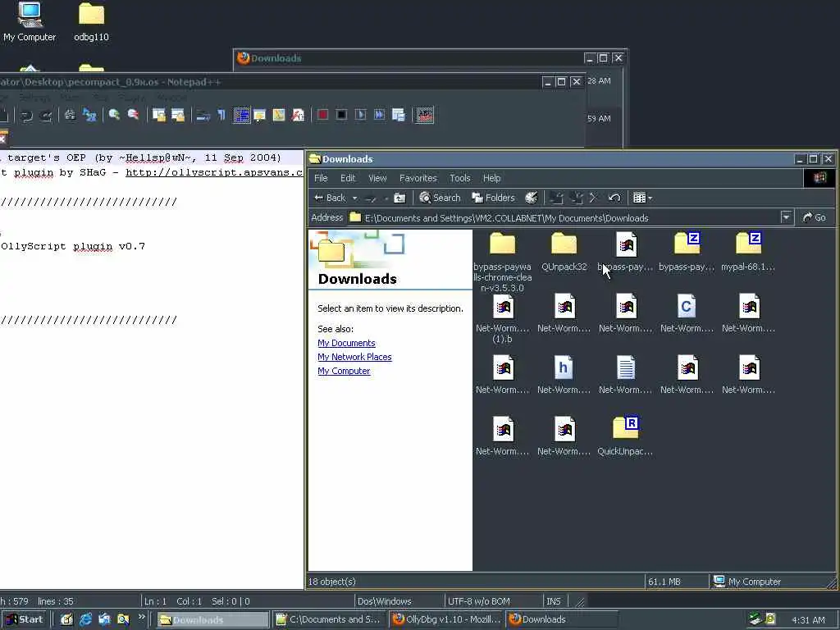Expand quick launch chevron on taskbar
This screenshot has width=840, height=630.
tap(141, 617)
